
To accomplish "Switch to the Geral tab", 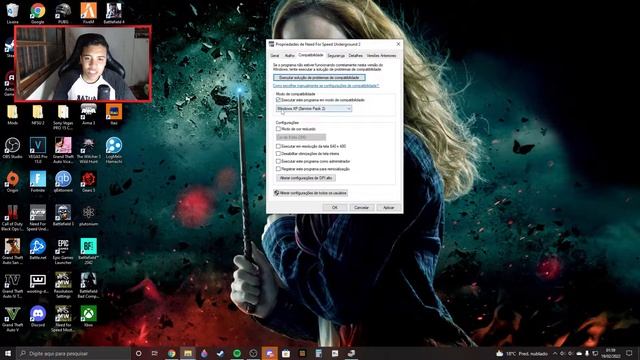I will point(275,56).
